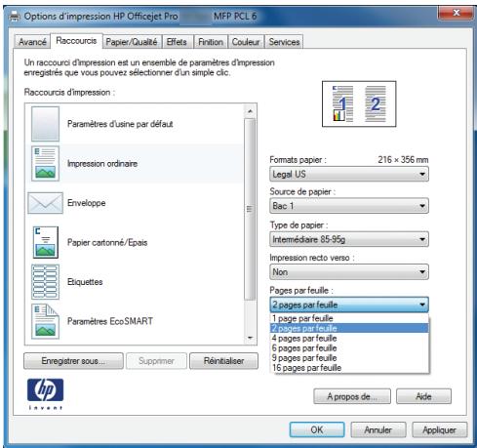Select 6 pages par feuille
Screen dimensions: 477x448
point(349,347)
